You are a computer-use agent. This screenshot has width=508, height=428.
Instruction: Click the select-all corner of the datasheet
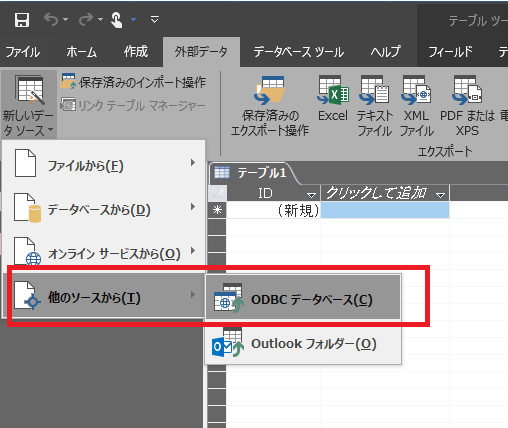click(217, 193)
